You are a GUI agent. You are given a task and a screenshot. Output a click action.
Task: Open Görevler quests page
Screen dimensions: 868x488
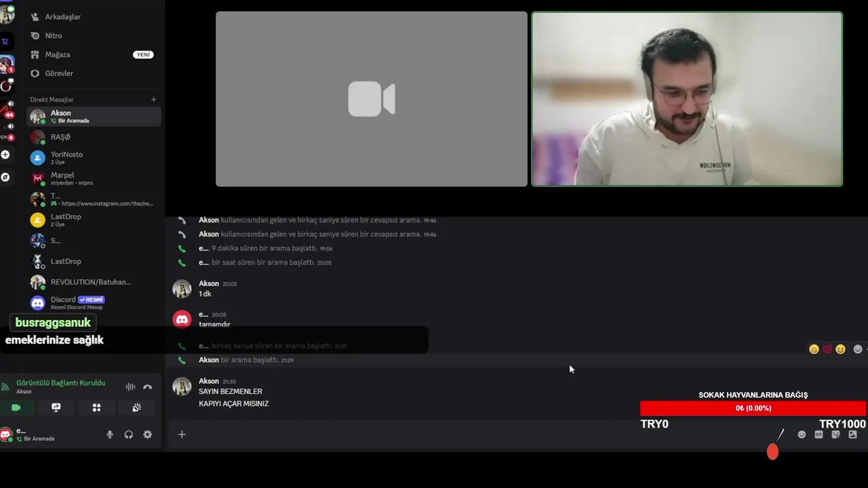coord(94,73)
